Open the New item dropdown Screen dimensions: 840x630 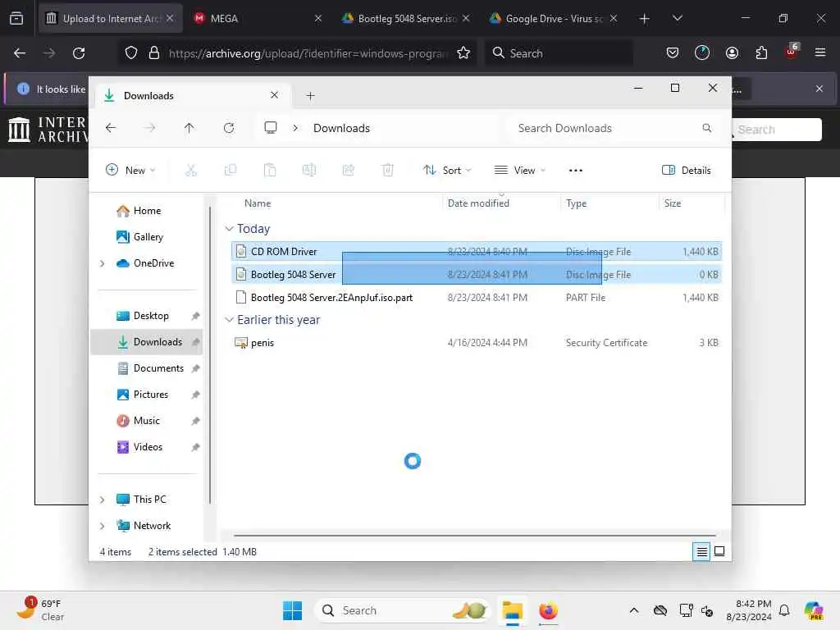coord(130,171)
